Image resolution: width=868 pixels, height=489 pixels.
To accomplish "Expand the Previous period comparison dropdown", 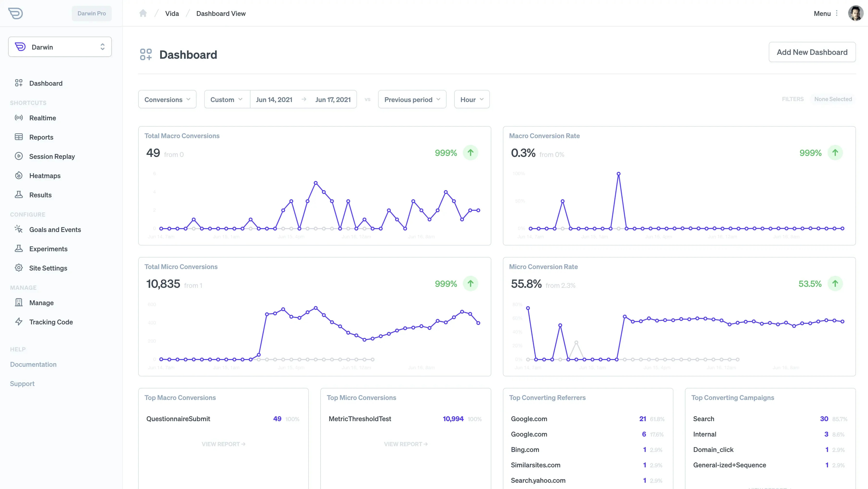I will [412, 99].
